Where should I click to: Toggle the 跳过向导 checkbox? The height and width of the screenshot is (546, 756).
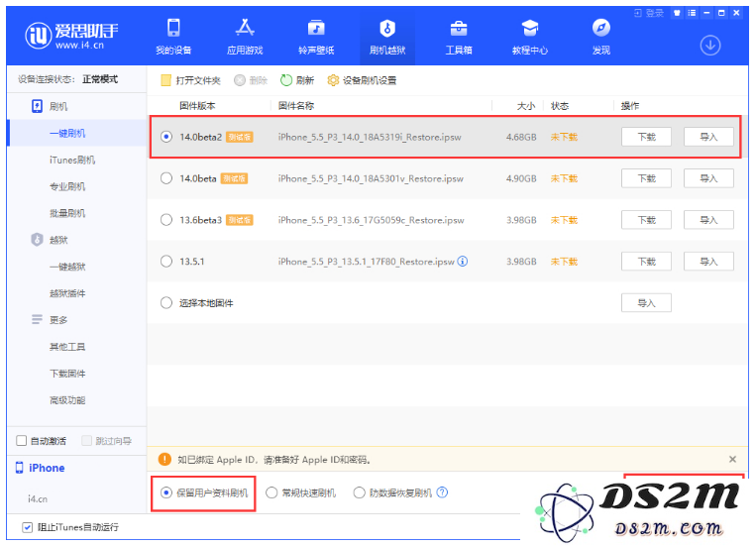coord(87,440)
